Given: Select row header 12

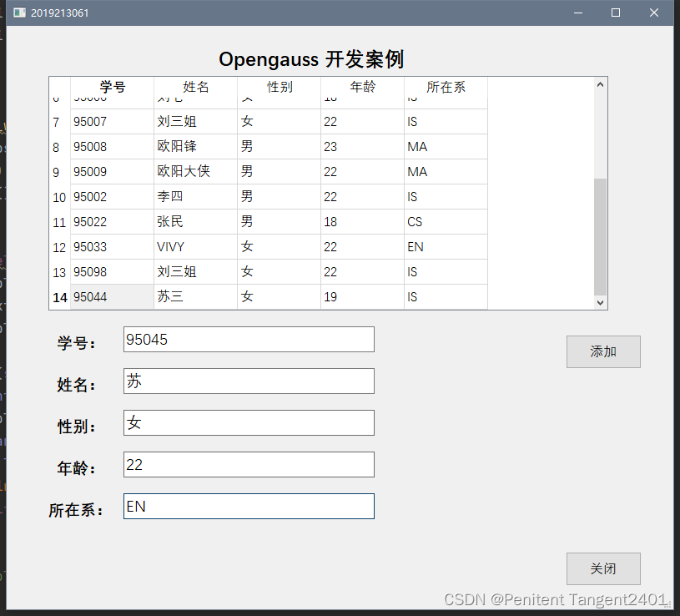Looking at the screenshot, I should [x=60, y=247].
